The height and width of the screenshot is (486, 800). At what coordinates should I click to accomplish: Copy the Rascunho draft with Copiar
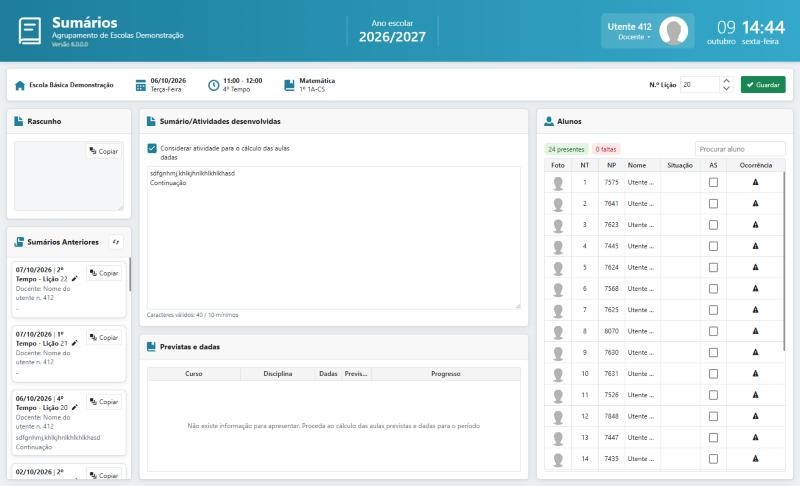click(x=104, y=151)
